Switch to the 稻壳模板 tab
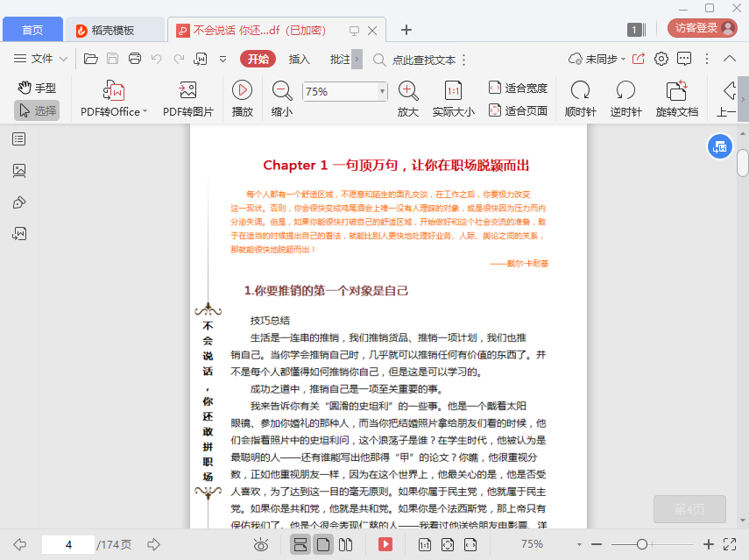 click(x=112, y=30)
